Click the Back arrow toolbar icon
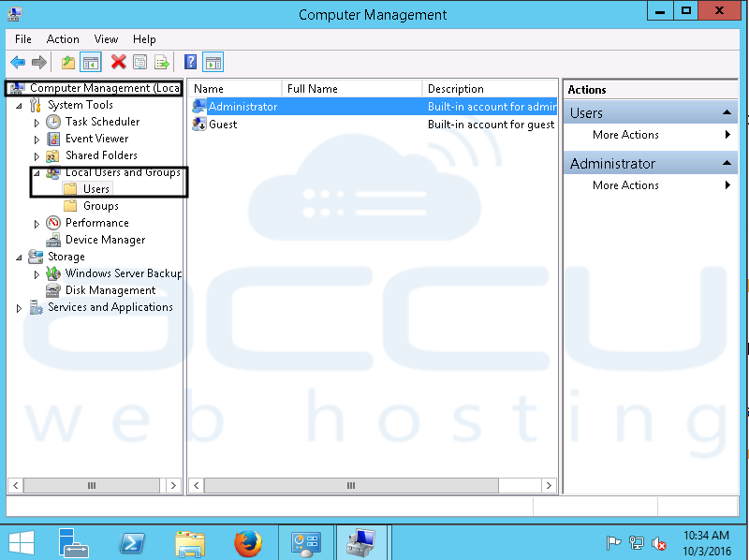749x560 pixels. tap(18, 62)
